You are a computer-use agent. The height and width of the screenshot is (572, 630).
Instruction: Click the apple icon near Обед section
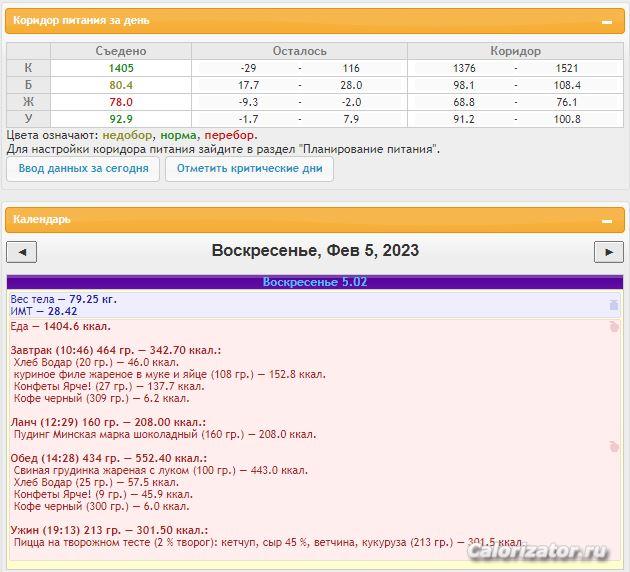[614, 447]
